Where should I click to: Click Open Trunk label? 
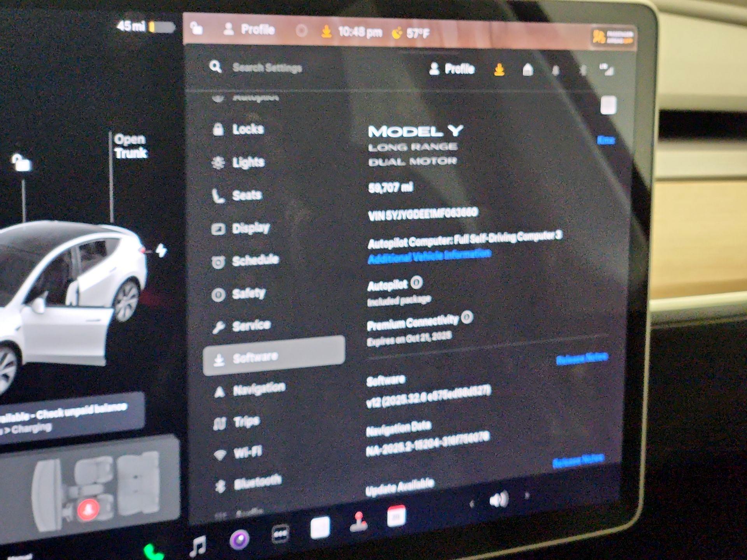click(130, 146)
